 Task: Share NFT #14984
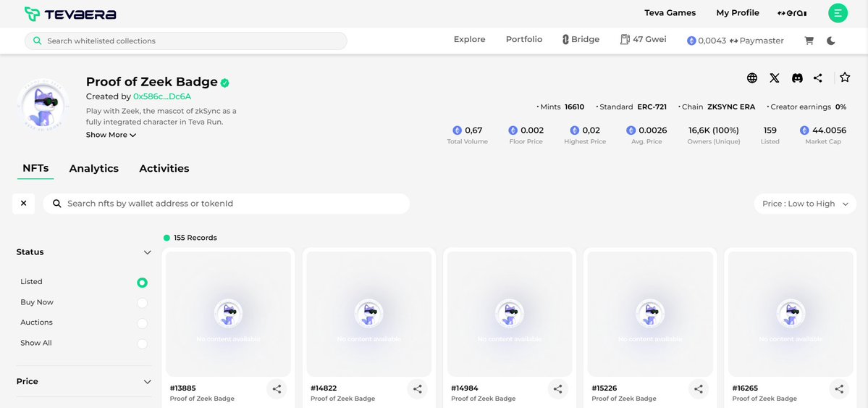(558, 389)
